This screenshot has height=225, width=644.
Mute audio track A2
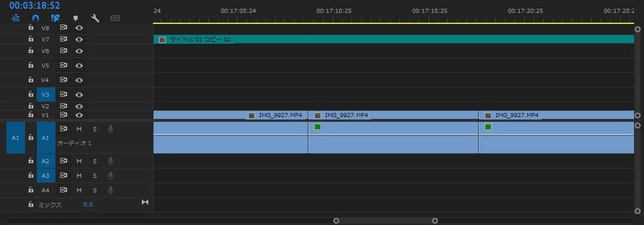coord(79,161)
